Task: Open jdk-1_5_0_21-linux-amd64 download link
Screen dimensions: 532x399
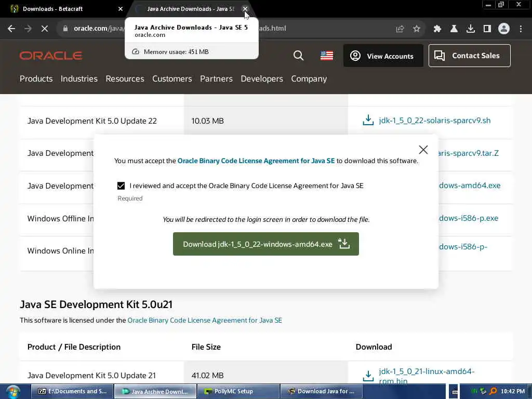Action: click(x=427, y=376)
